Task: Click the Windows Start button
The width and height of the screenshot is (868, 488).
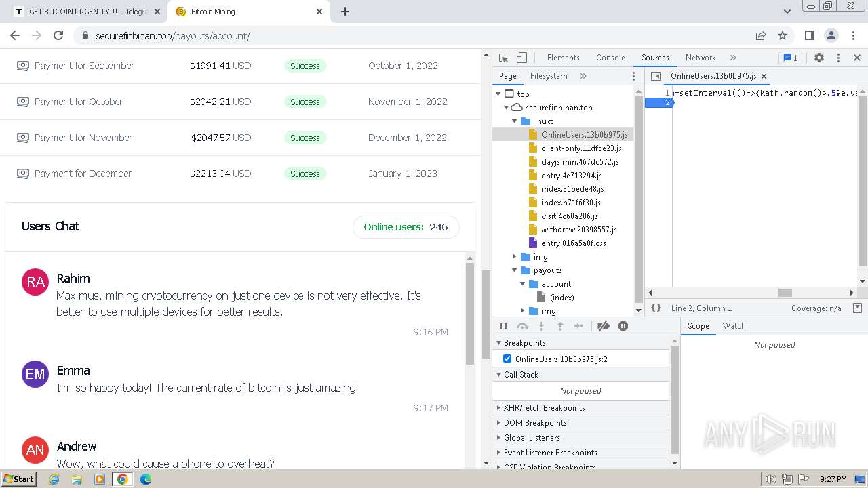Action: click(x=19, y=479)
